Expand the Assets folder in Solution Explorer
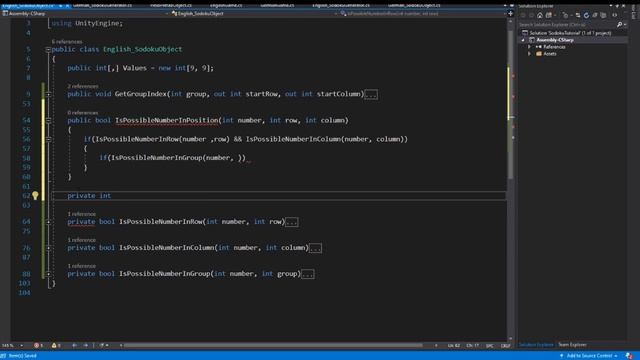The width and height of the screenshot is (640, 360). 529,54
